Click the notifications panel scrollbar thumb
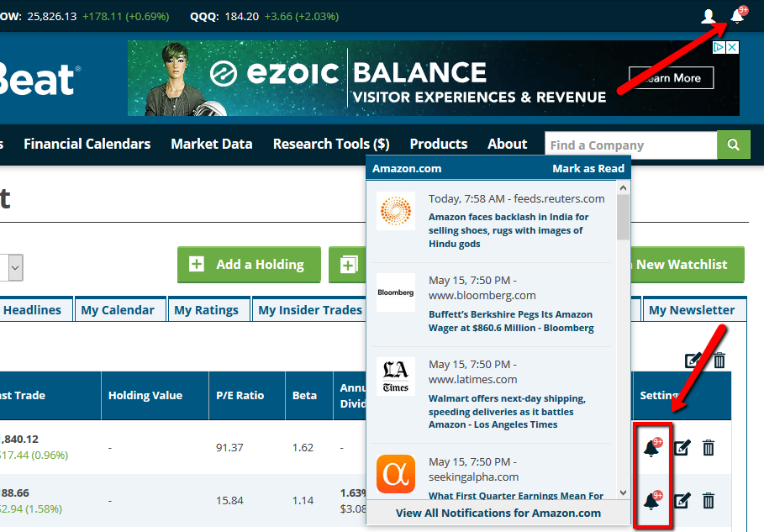764x532 pixels. coord(623,218)
